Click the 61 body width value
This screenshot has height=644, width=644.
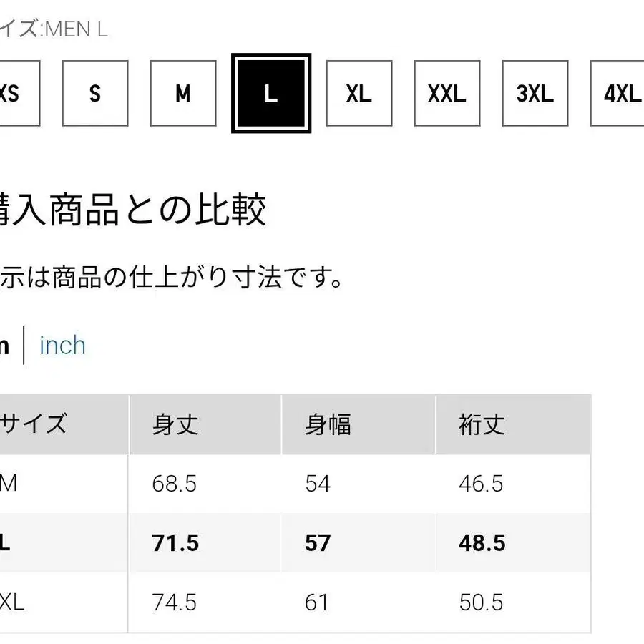[x=316, y=602]
